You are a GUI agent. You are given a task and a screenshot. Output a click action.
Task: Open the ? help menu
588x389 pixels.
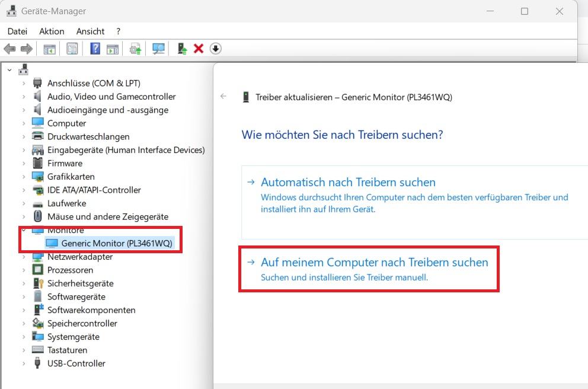point(118,31)
